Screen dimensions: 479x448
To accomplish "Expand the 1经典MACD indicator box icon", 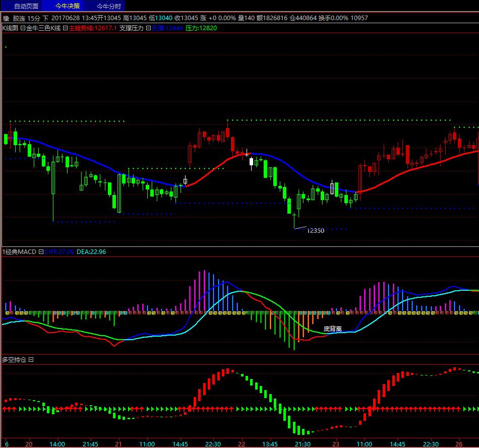I will [x=40, y=252].
